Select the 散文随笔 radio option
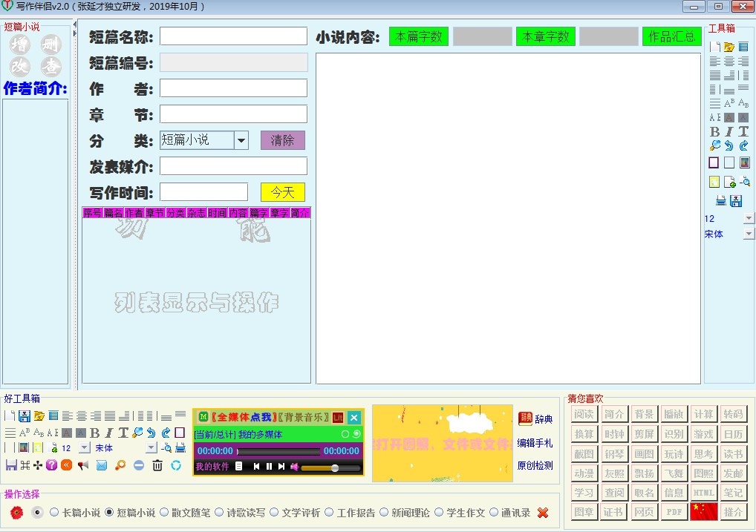 click(166, 512)
